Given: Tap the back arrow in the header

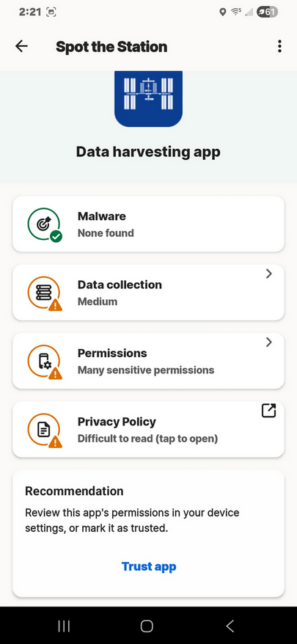Looking at the screenshot, I should pos(21,46).
